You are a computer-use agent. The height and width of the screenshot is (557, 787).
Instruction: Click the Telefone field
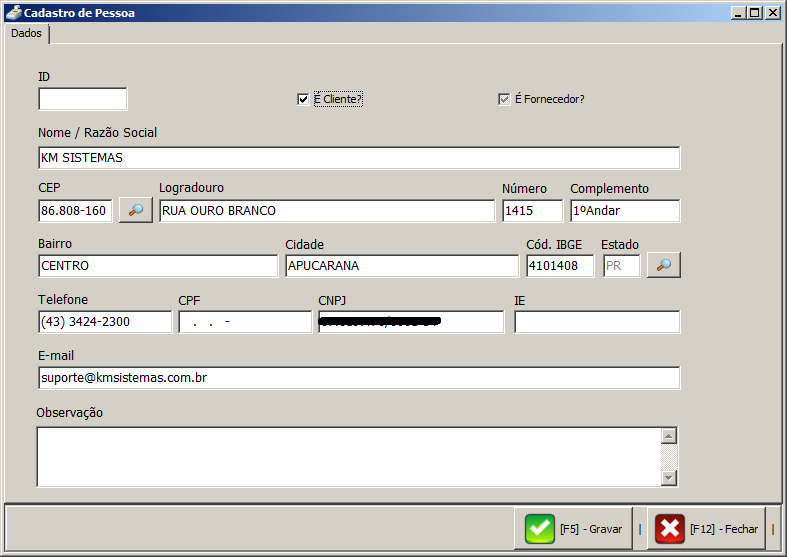[105, 322]
